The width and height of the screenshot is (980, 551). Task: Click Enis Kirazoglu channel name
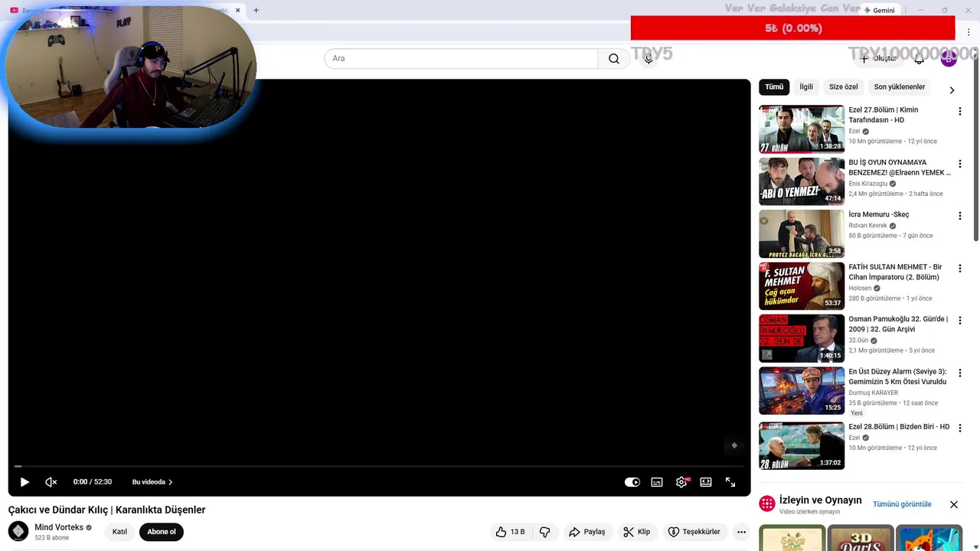[867, 184]
